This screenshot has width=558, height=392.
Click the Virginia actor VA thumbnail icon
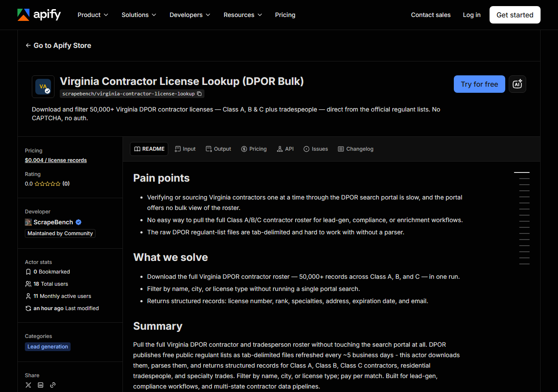click(x=43, y=87)
